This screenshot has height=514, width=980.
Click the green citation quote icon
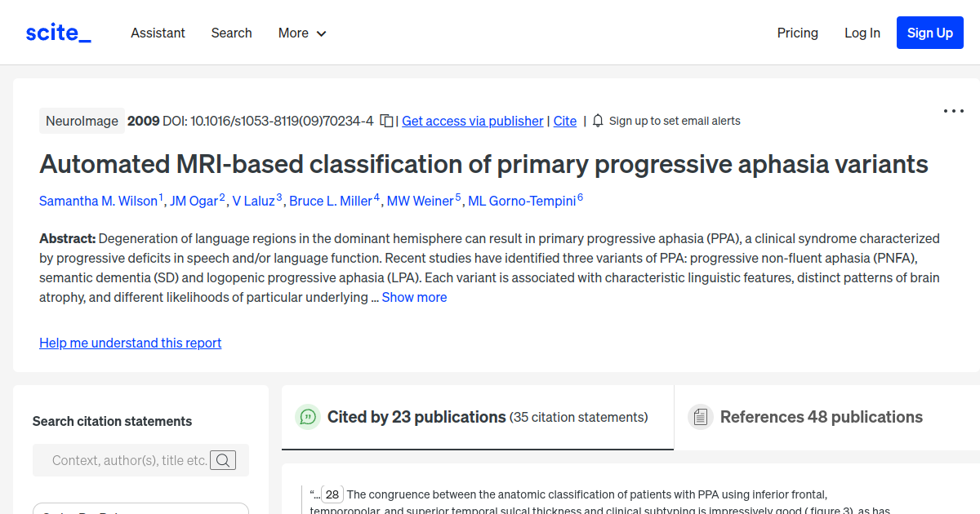(307, 416)
